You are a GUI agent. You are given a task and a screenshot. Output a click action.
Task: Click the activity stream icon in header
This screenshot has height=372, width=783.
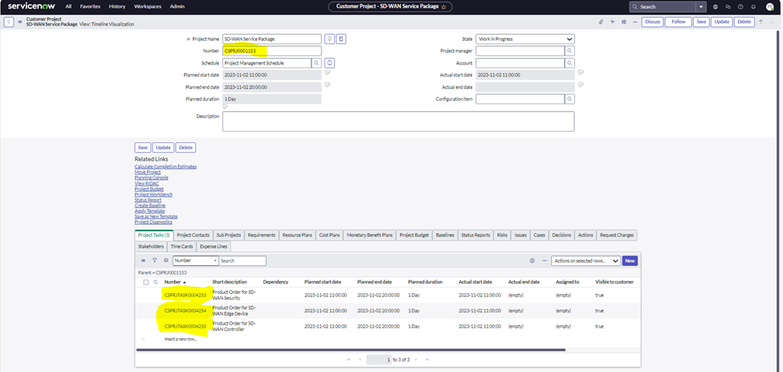[612, 22]
